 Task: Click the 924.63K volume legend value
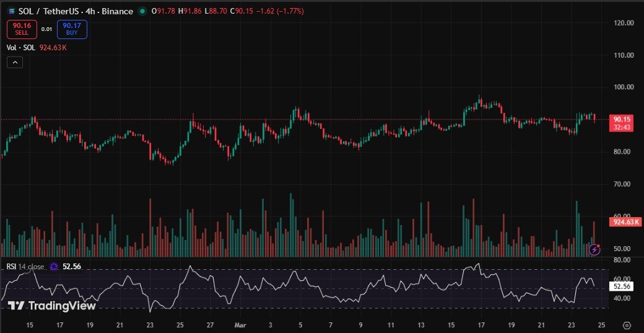tap(53, 48)
